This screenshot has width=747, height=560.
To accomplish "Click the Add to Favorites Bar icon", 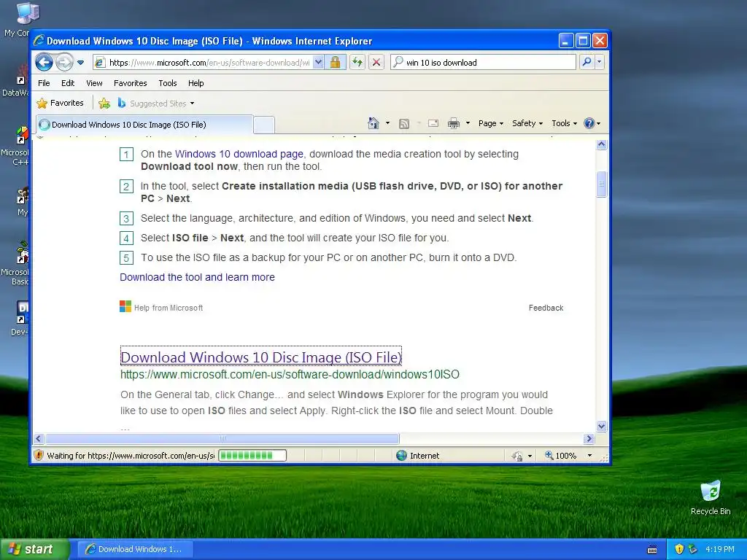I will pos(104,103).
